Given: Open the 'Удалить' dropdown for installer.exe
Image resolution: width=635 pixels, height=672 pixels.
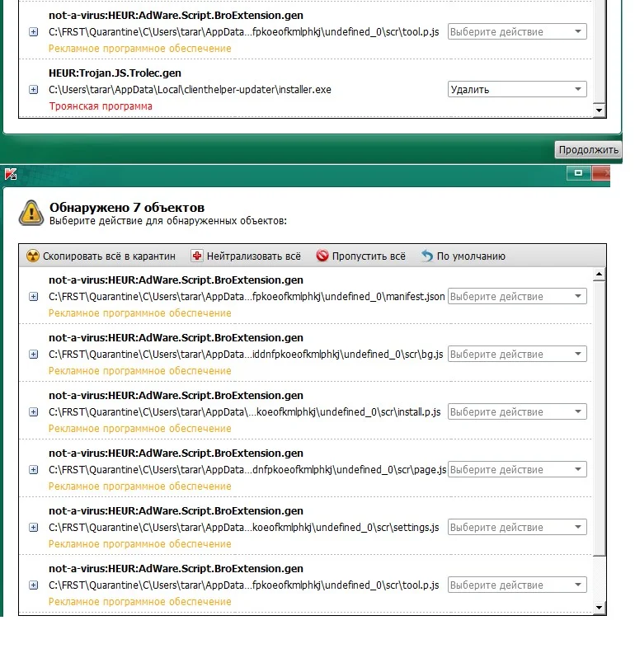Looking at the screenshot, I should point(516,90).
